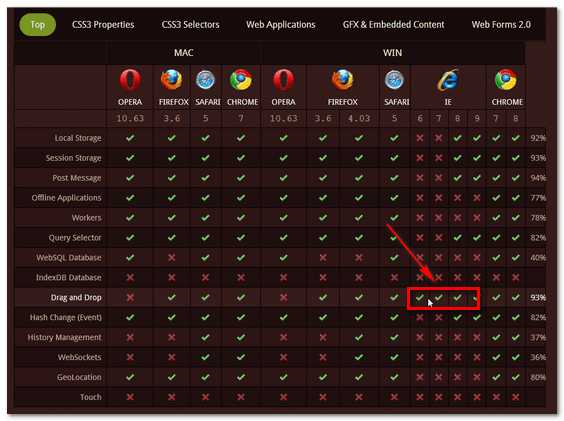Click the Session Storage row label

point(73,158)
